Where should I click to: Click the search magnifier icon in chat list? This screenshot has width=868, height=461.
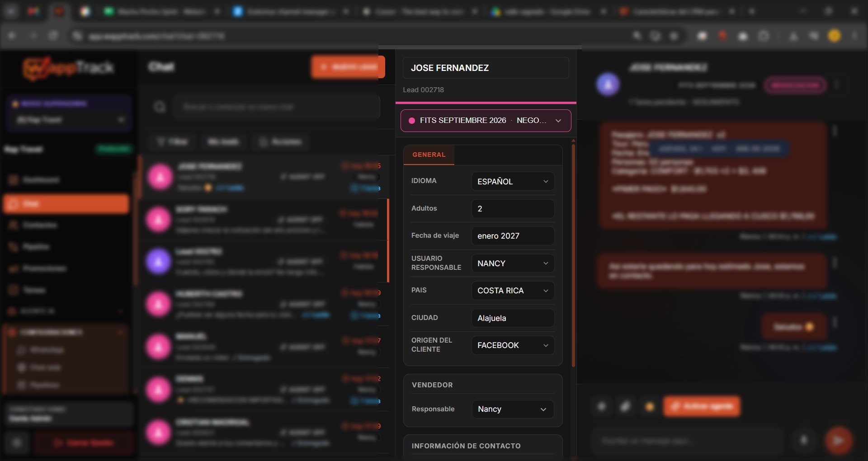[x=160, y=107]
